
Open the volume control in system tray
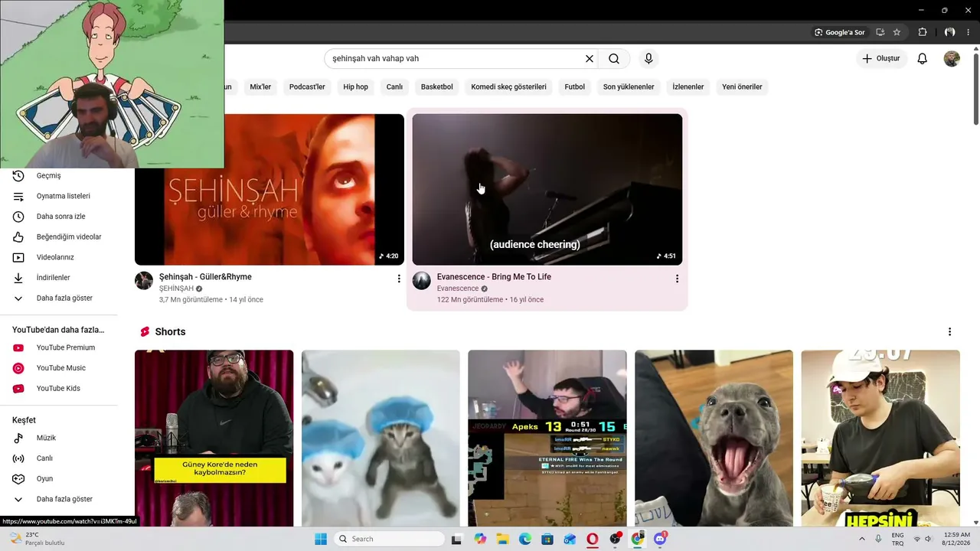929,539
